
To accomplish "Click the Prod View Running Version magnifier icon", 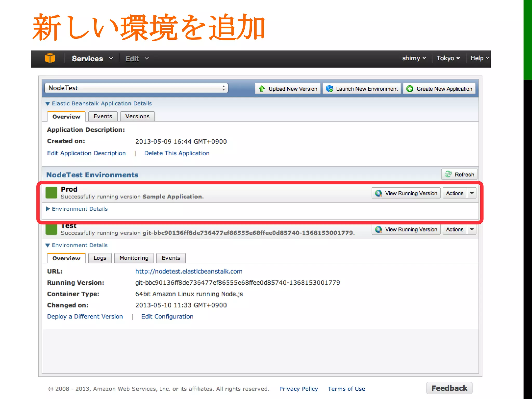I will point(378,193).
